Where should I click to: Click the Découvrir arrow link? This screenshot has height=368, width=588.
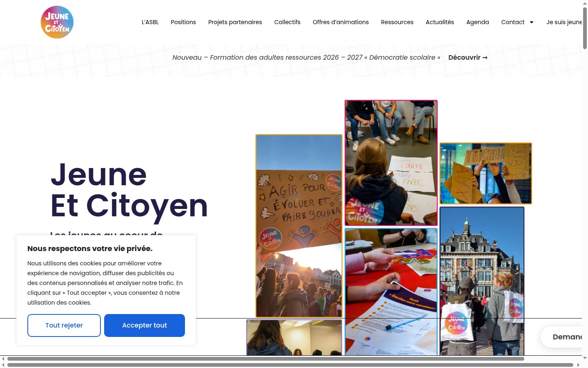pyautogui.click(x=468, y=57)
